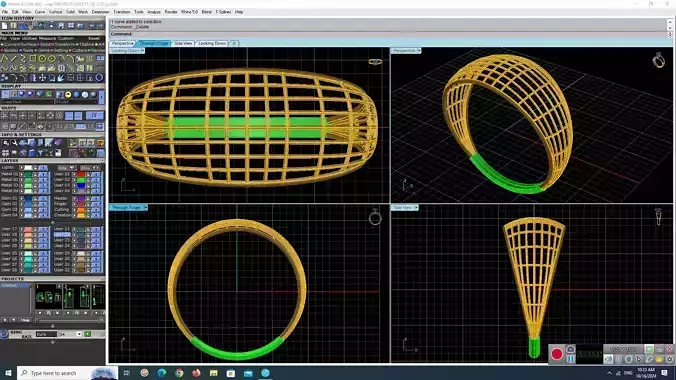
Task: Pause the screen recording
Action: click(x=571, y=359)
